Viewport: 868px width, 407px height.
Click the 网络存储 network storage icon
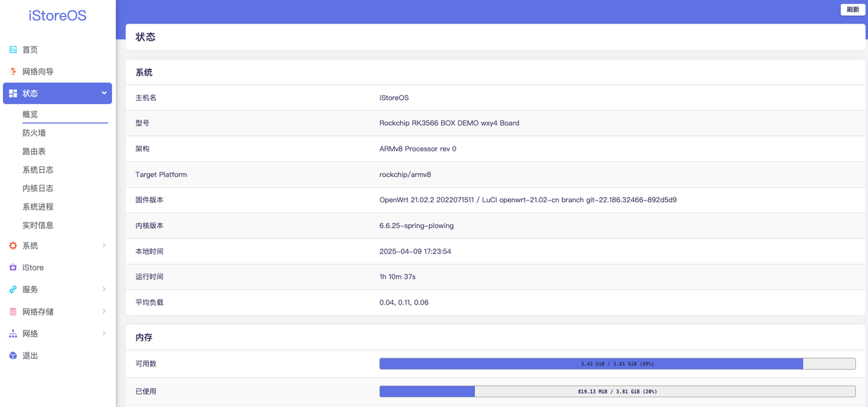click(13, 311)
